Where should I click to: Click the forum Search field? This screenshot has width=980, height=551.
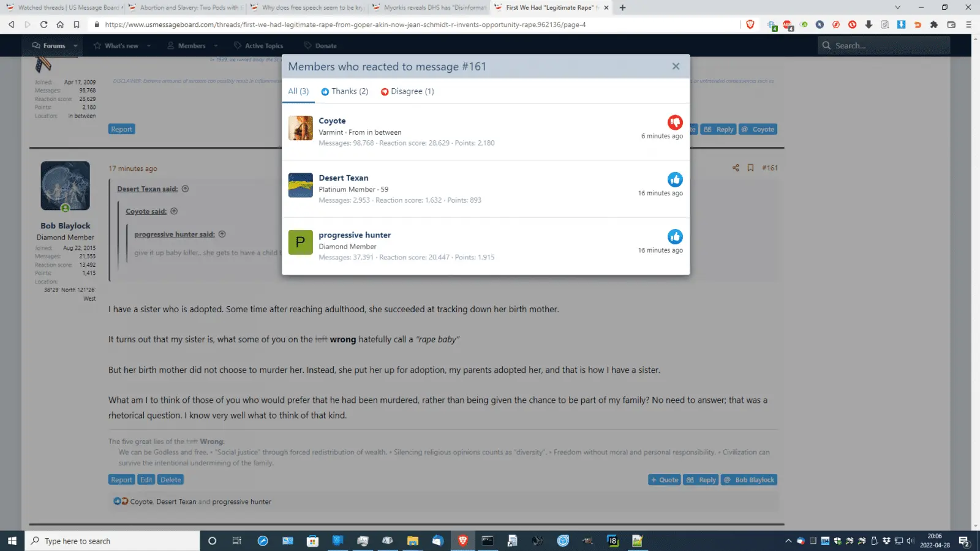click(884, 45)
